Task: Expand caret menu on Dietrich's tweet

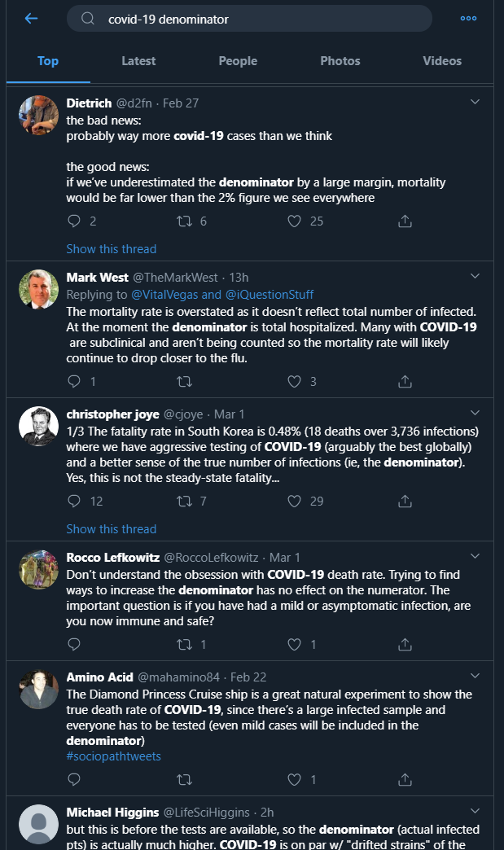Action: [x=476, y=102]
